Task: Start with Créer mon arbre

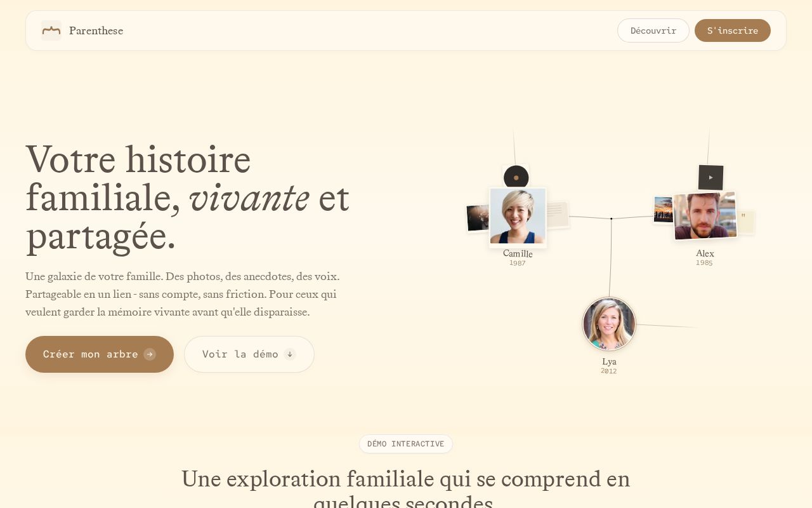Action: click(x=100, y=354)
